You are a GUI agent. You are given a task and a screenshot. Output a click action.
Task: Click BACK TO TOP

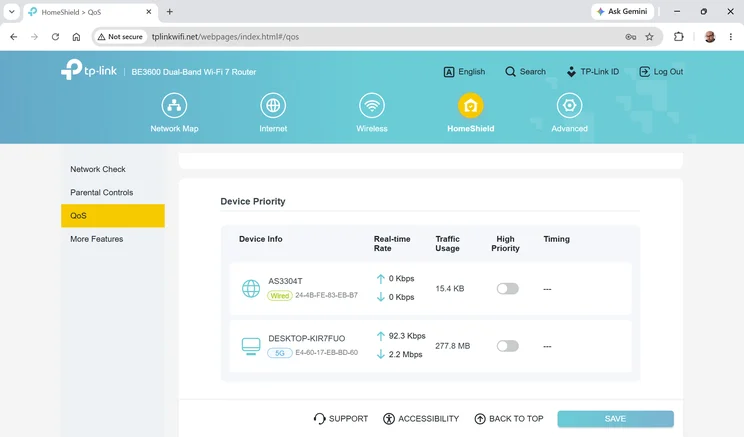509,418
